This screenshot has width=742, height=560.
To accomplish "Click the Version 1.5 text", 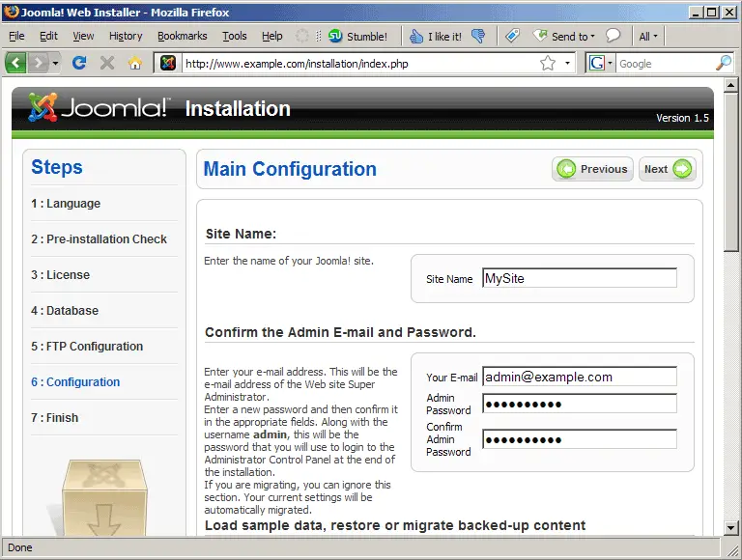I will click(682, 118).
